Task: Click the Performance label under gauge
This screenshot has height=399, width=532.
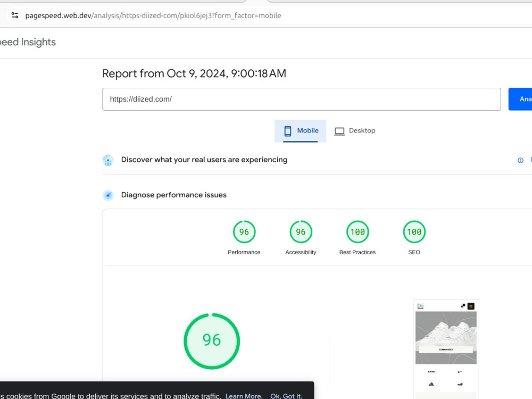Action: [244, 252]
